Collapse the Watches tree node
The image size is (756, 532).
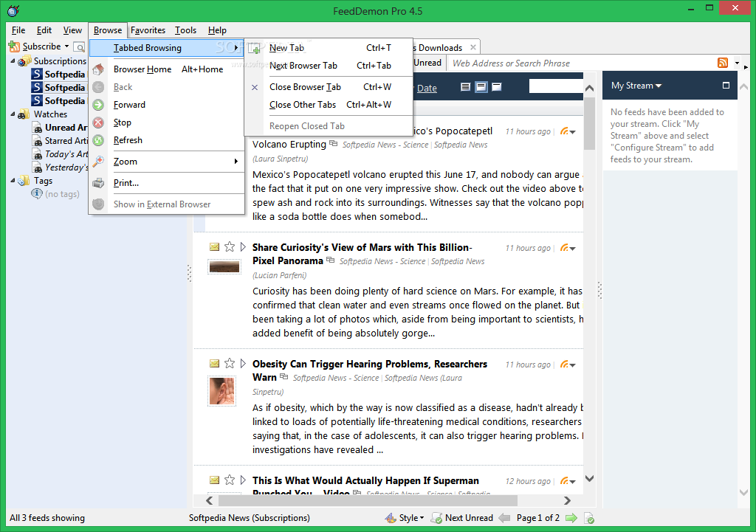[x=13, y=114]
